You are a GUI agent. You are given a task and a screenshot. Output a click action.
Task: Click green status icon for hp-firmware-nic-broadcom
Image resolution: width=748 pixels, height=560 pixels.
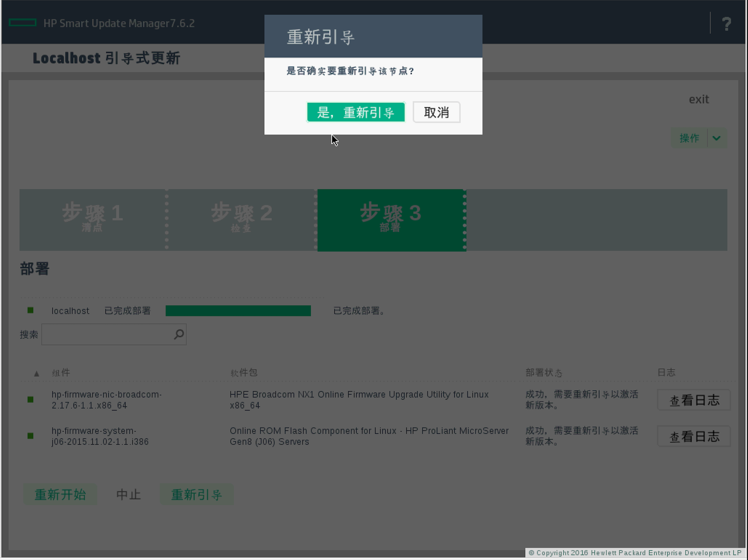pos(30,400)
